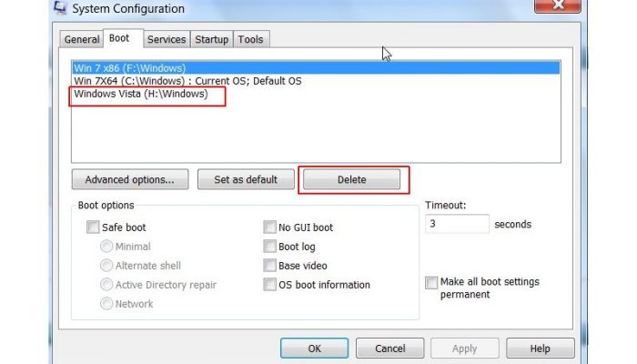Click the System Configuration title bar icon
This screenshot has height=364, width=637.
coord(60,7)
